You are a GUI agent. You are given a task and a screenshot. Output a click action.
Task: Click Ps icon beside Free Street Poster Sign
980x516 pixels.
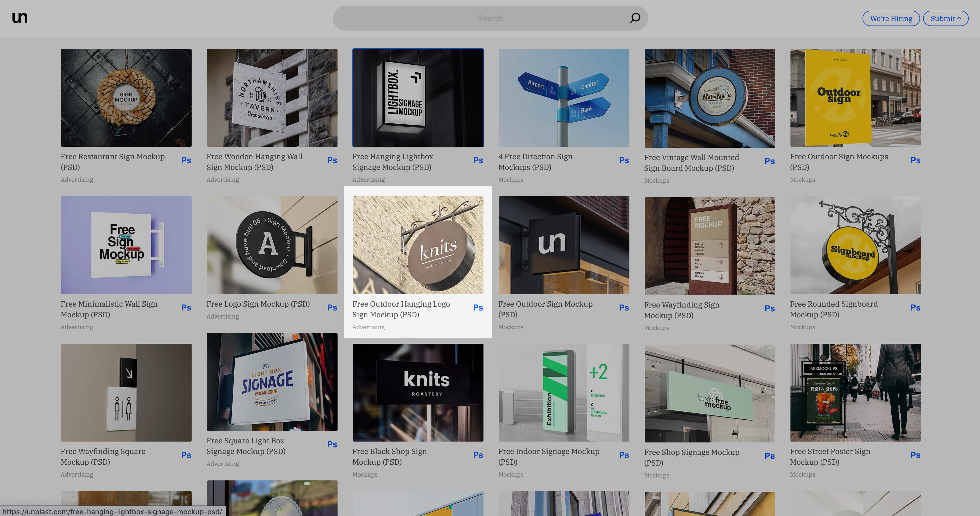click(x=915, y=455)
